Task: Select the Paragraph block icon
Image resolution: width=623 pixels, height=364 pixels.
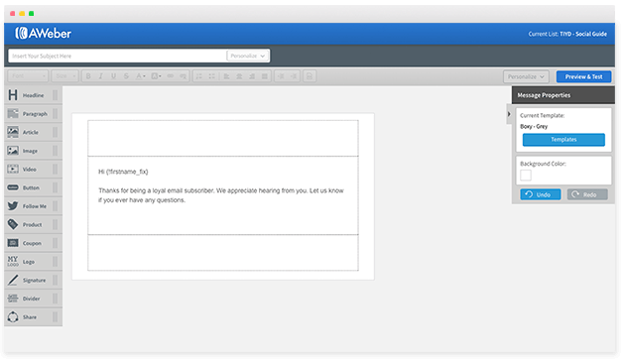Action: (x=13, y=114)
